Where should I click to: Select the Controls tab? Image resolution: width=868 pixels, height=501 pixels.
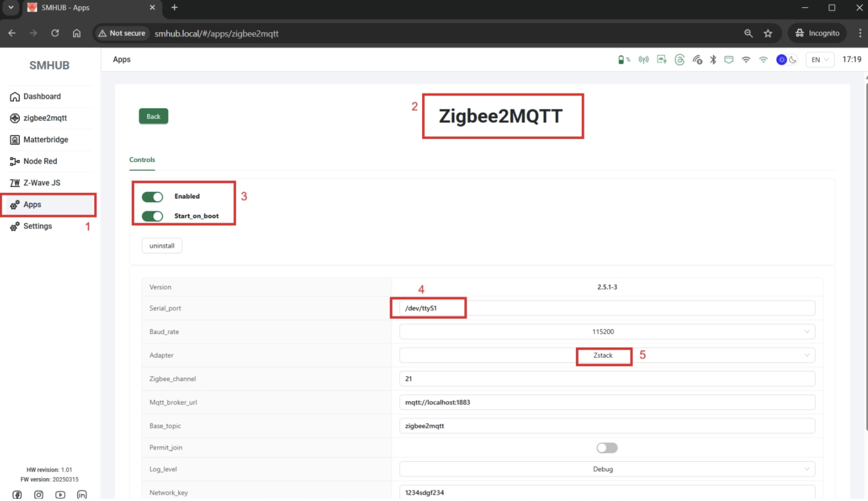[x=142, y=160]
